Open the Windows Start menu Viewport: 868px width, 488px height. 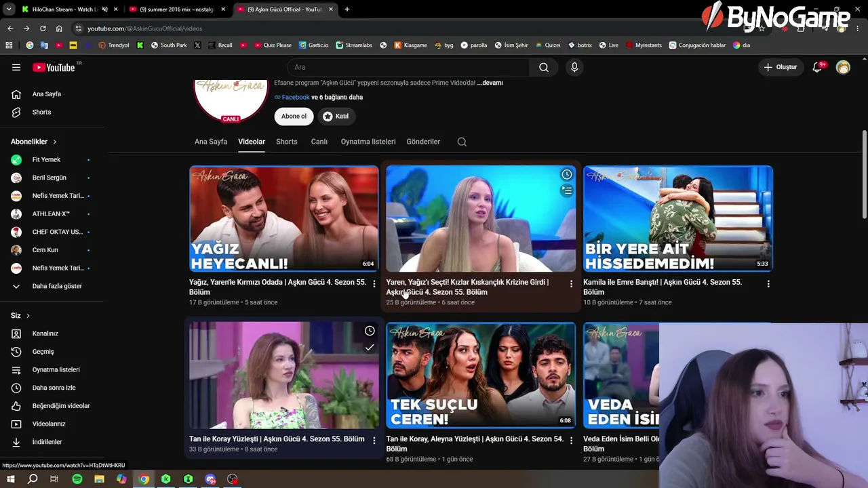[x=11, y=479]
